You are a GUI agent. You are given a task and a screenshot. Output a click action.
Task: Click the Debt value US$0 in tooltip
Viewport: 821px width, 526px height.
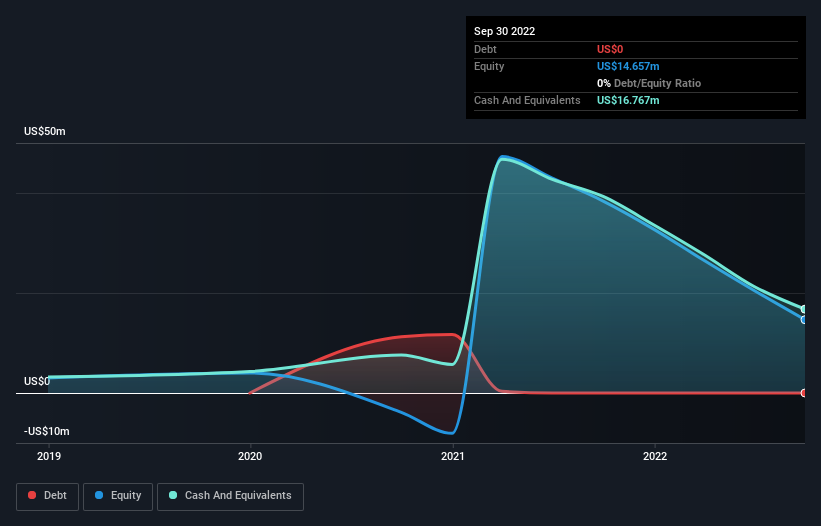(610, 49)
